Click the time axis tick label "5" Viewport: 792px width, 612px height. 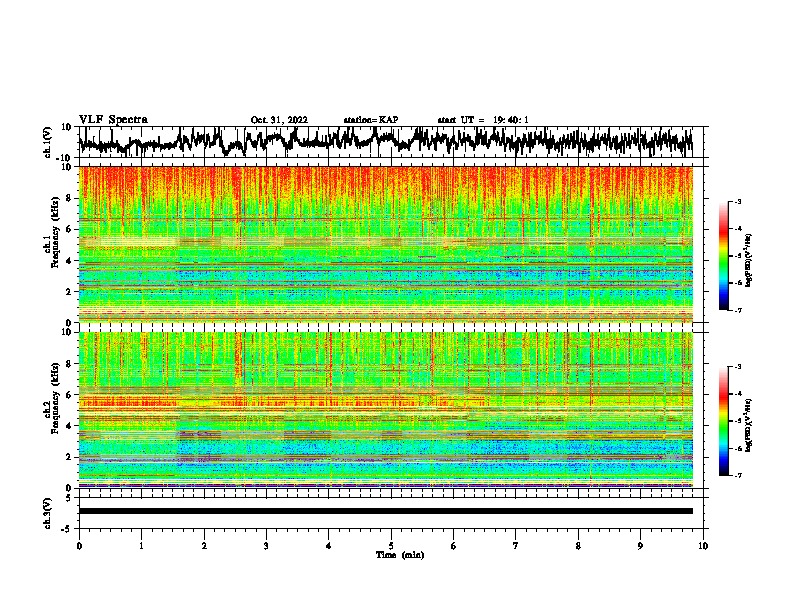click(391, 546)
